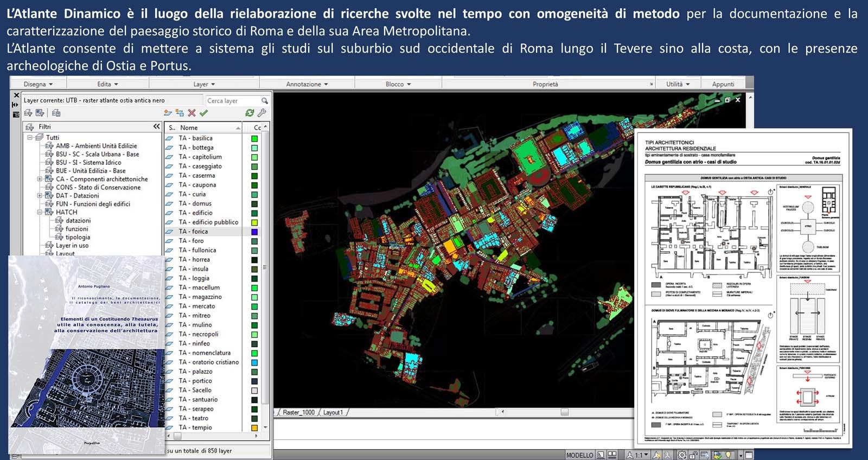Set current layer with green checkmark icon
Image resolution: width=868 pixels, height=460 pixels.
(203, 113)
